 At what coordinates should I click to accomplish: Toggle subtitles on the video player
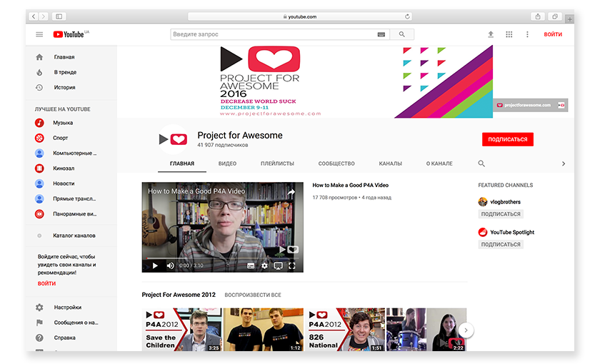pos(251,266)
